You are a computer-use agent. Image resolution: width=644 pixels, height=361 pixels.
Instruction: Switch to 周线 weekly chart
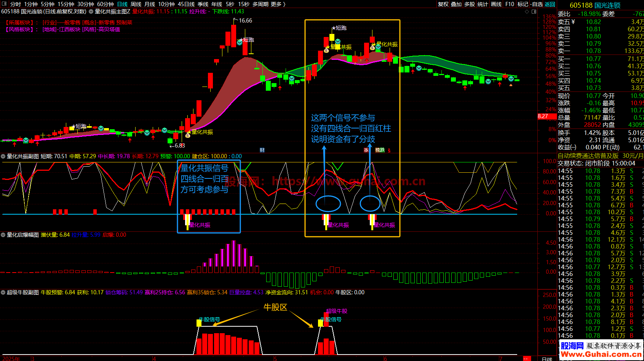(136, 4)
